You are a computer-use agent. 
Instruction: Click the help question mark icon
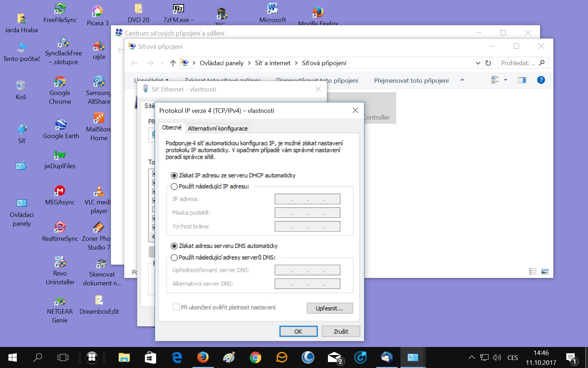[541, 80]
